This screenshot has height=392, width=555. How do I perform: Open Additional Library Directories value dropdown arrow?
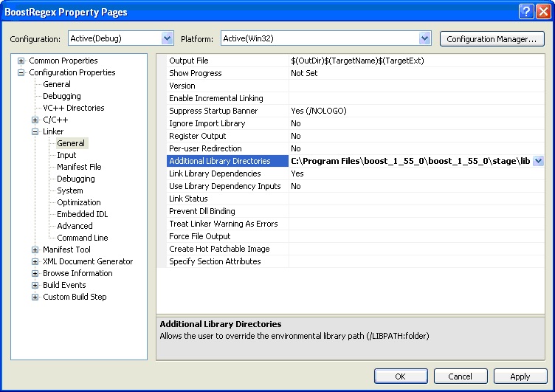pyautogui.click(x=538, y=161)
